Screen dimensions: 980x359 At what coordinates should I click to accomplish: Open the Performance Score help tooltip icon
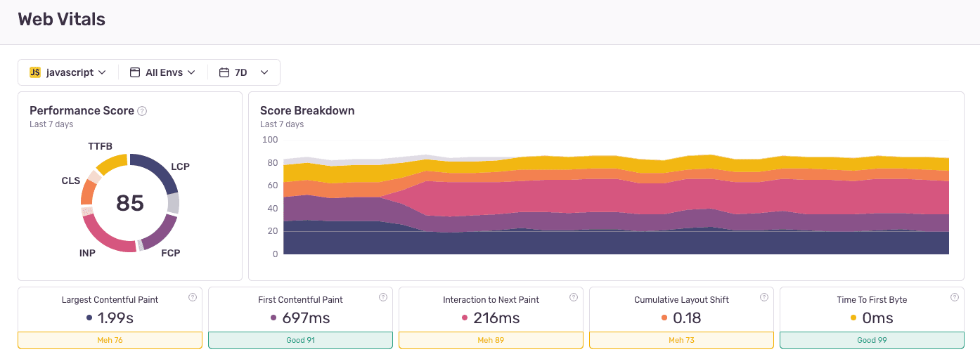[142, 111]
